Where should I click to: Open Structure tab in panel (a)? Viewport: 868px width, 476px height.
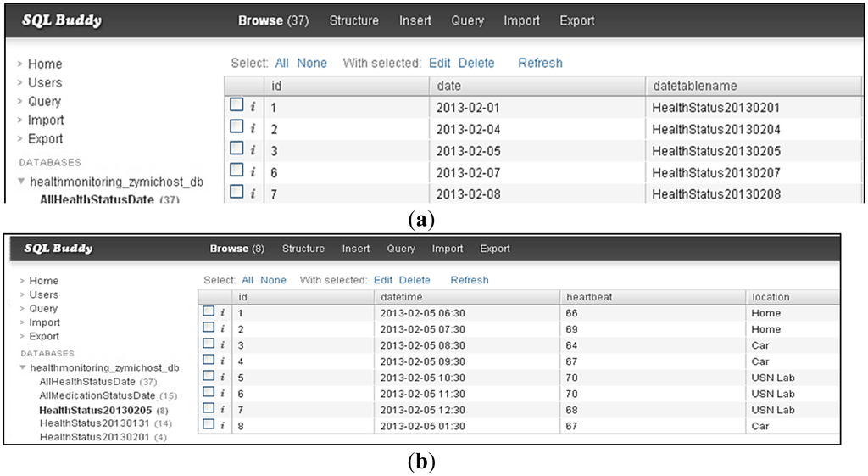(x=353, y=20)
